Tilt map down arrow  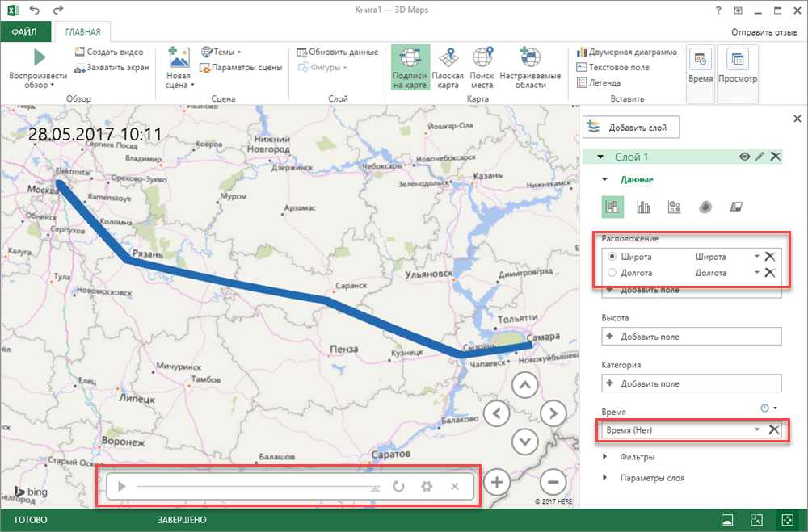point(525,442)
